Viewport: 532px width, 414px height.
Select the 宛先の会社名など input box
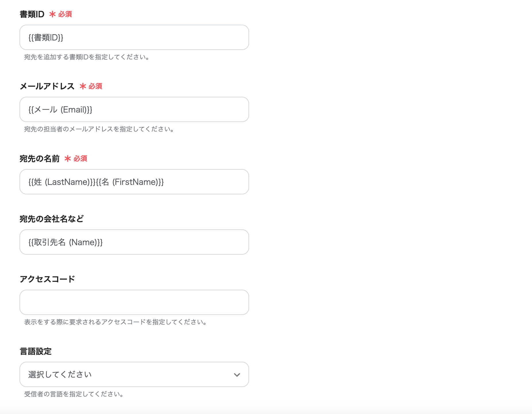134,242
